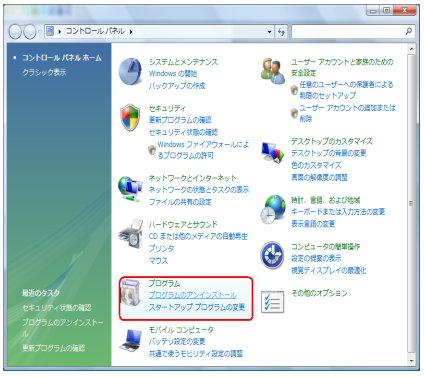
Task: Click キーボードまたは入力方法の変更 link
Action: coord(338,212)
